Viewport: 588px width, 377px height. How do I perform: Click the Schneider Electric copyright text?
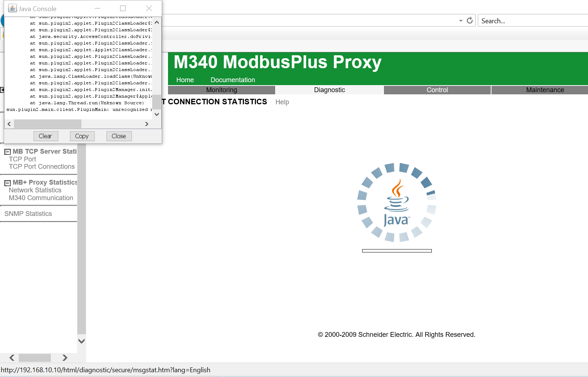coord(396,335)
